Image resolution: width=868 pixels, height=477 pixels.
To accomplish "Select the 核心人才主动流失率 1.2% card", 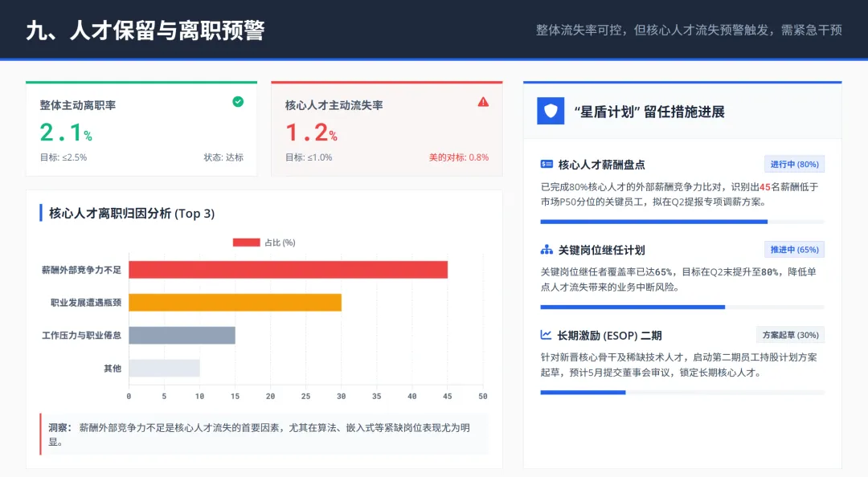I will pos(387,129).
